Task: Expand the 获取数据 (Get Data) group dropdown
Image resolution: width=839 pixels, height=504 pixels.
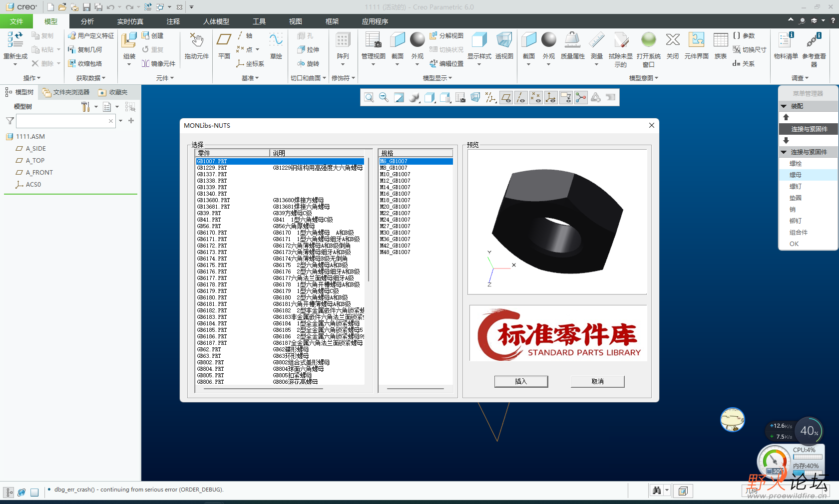Action: [x=91, y=78]
